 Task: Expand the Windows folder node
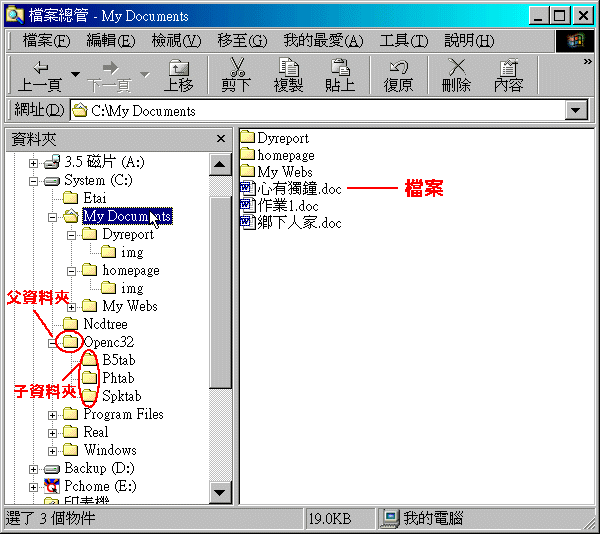point(52,451)
